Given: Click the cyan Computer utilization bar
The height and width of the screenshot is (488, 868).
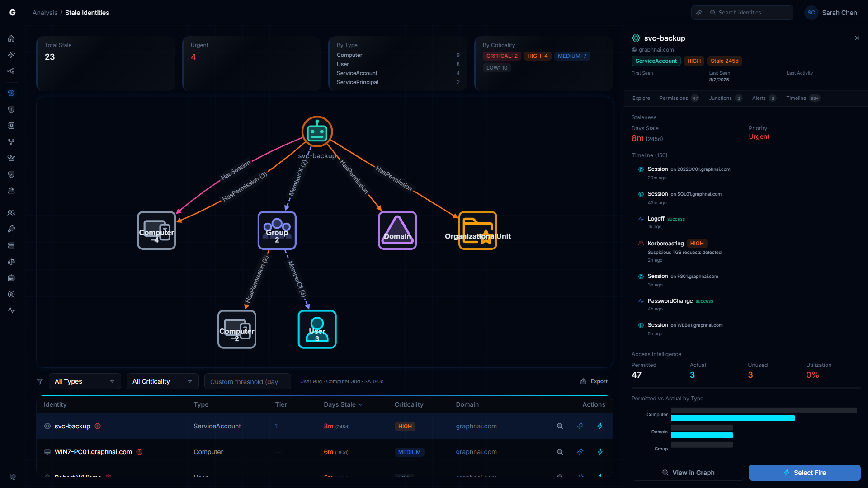Looking at the screenshot, I should (732, 418).
